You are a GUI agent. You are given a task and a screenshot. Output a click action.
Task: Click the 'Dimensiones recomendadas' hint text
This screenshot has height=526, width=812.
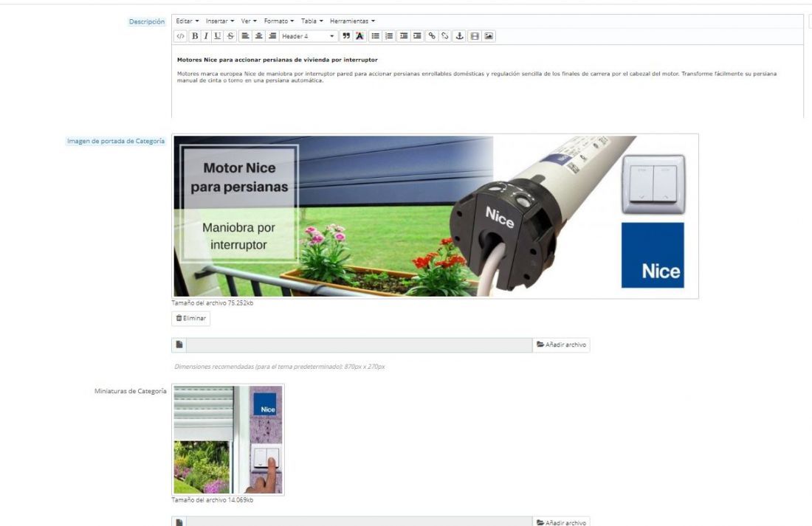(x=279, y=367)
